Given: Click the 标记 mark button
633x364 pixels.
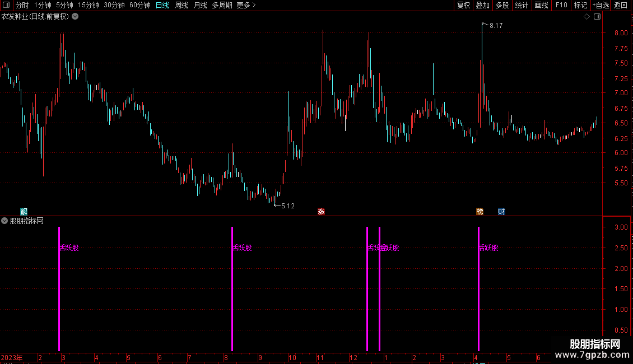Looking at the screenshot, I should (x=580, y=5).
